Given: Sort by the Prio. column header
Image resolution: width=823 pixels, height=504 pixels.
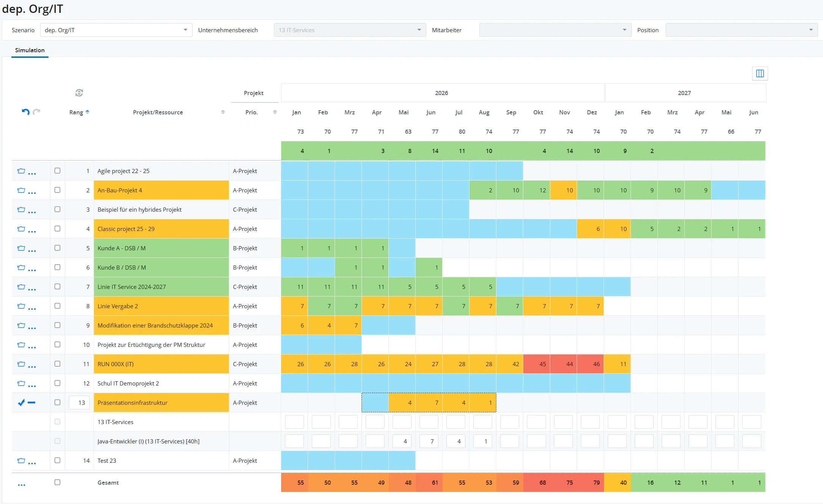Looking at the screenshot, I should (x=252, y=112).
